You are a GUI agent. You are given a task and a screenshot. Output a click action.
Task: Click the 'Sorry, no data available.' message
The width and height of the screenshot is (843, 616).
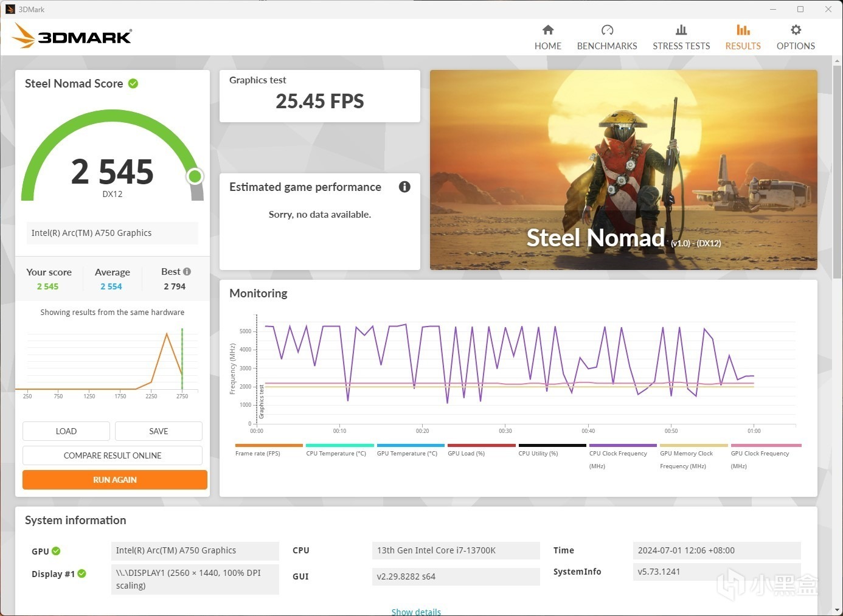point(320,214)
